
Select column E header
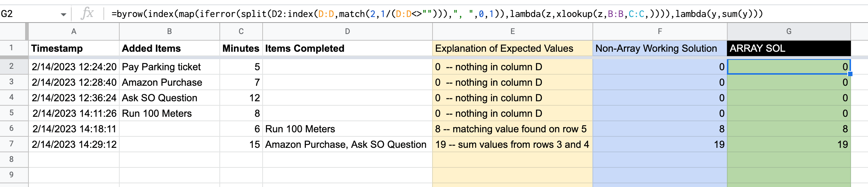coord(513,31)
